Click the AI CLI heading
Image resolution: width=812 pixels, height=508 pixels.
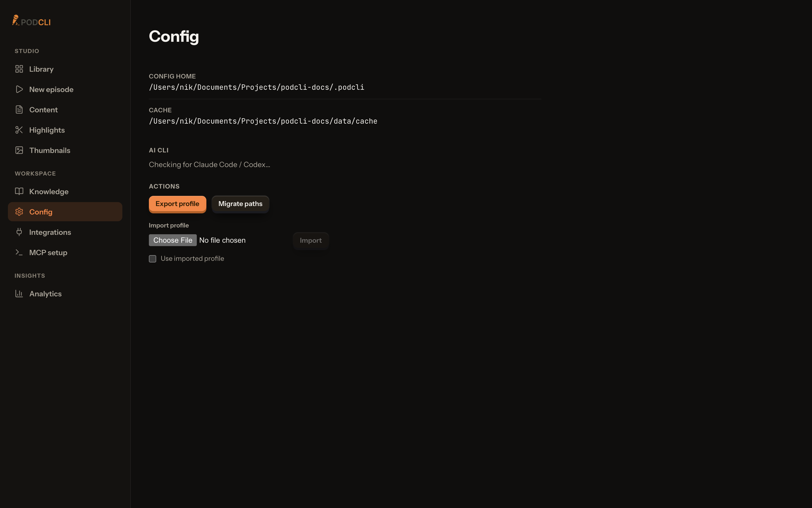pyautogui.click(x=159, y=150)
